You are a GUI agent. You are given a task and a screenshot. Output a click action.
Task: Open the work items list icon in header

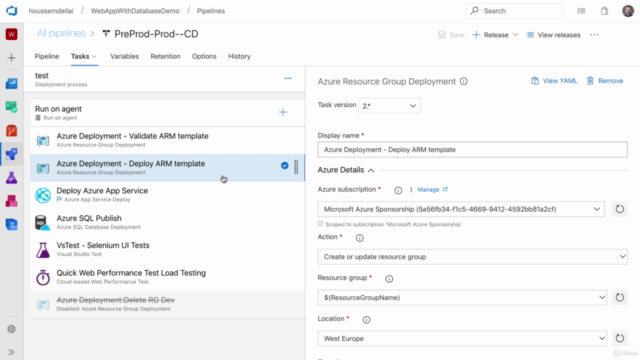click(581, 11)
